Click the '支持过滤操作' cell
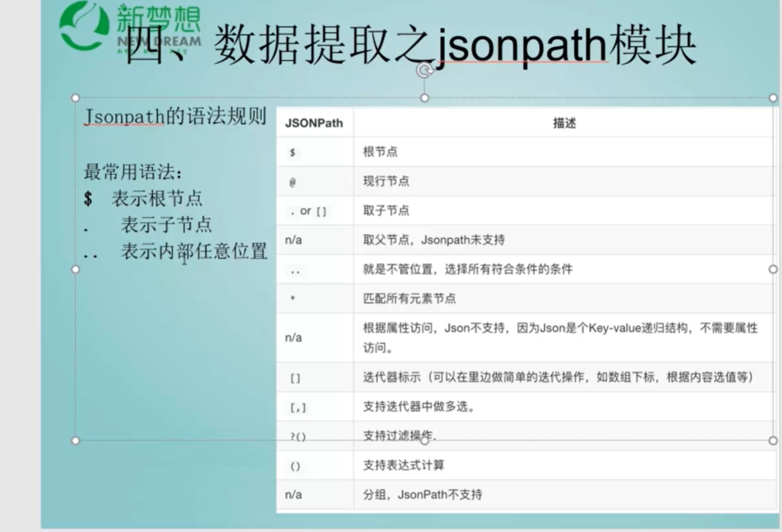The height and width of the screenshot is (532, 782). [564, 436]
